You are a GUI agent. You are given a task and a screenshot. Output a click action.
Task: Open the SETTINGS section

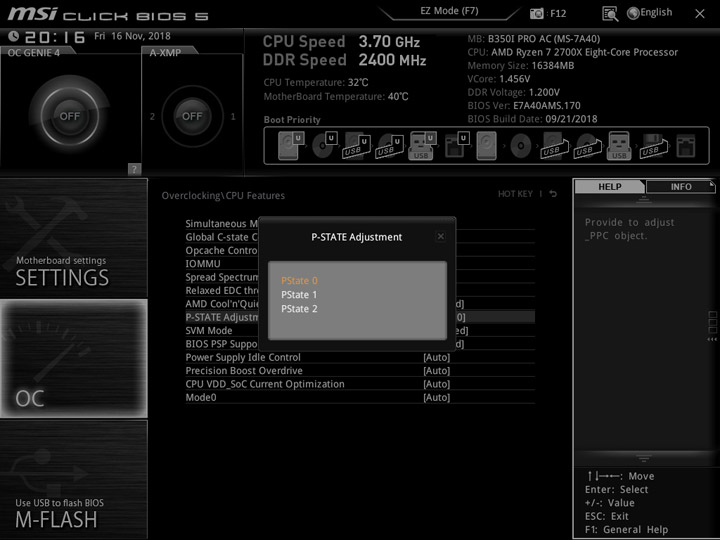pyautogui.click(x=73, y=238)
